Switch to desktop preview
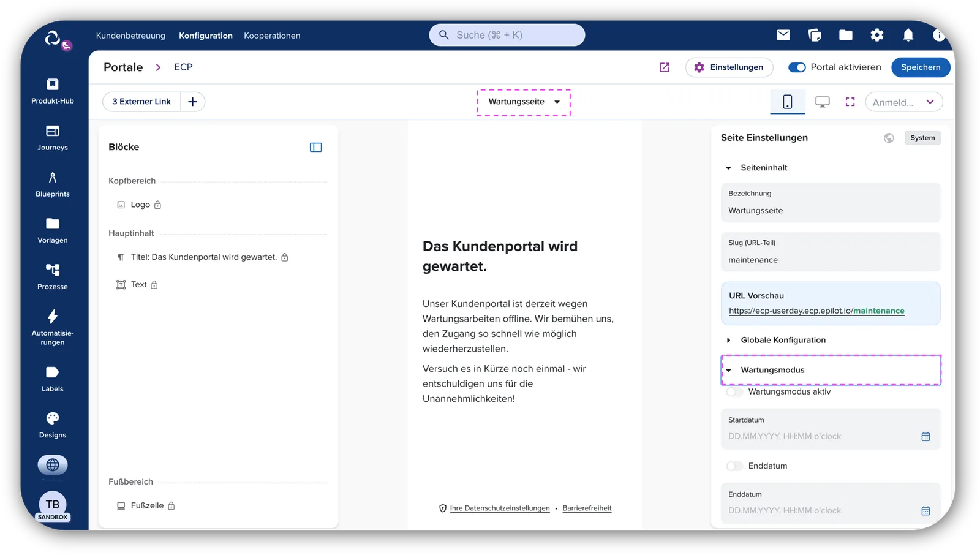The height and width of the screenshot is (555, 980). [823, 102]
